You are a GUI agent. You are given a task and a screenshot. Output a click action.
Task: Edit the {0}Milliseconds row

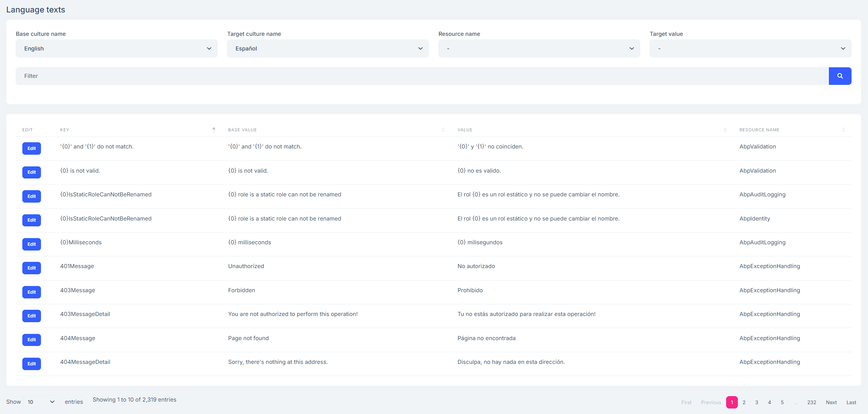(31, 244)
